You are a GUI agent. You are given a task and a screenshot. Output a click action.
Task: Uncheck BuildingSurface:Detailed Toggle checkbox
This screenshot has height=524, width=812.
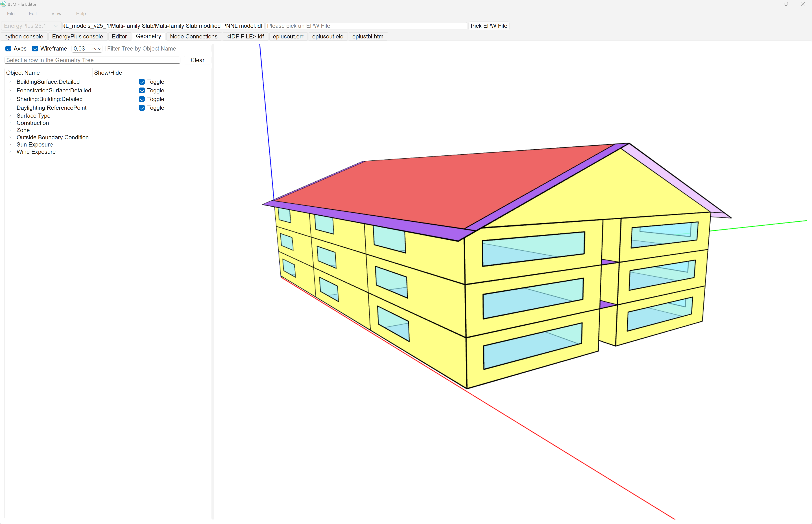point(142,82)
